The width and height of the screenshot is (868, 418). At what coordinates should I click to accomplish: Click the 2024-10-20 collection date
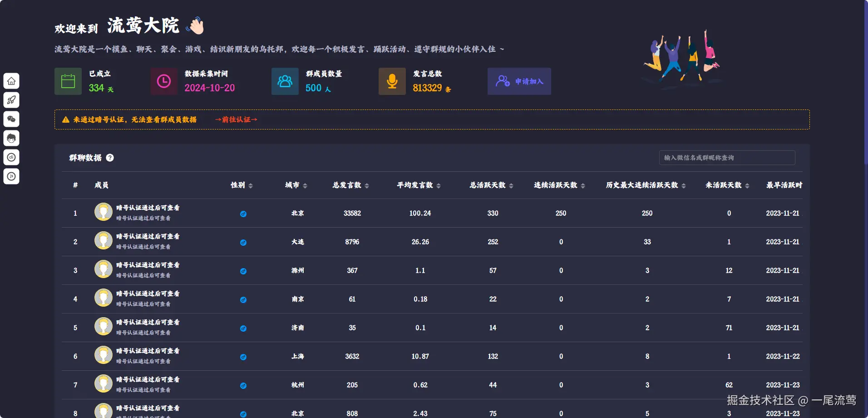tap(210, 88)
